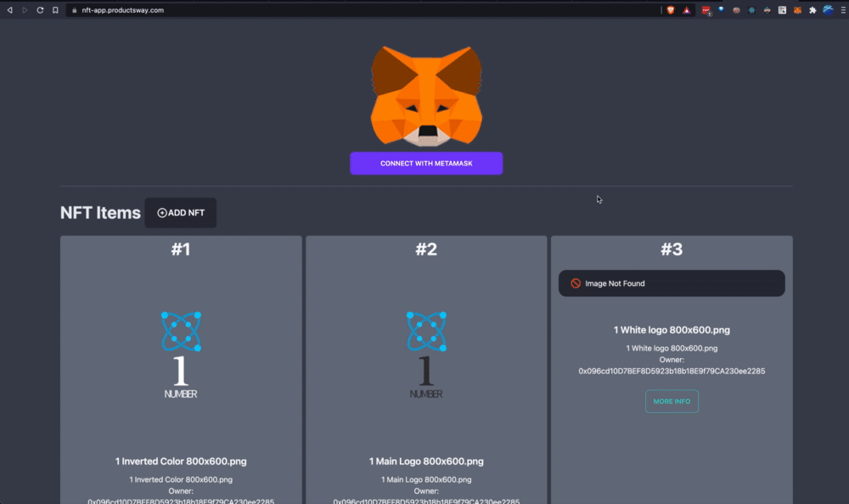This screenshot has height=504, width=849.
Task: Click the owner address on card #3
Action: (x=672, y=371)
